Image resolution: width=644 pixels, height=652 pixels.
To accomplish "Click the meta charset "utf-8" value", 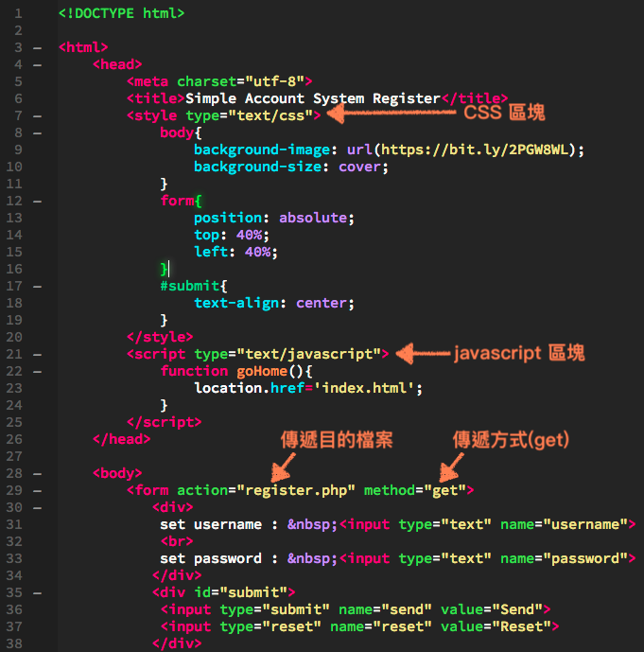I will pos(274,81).
